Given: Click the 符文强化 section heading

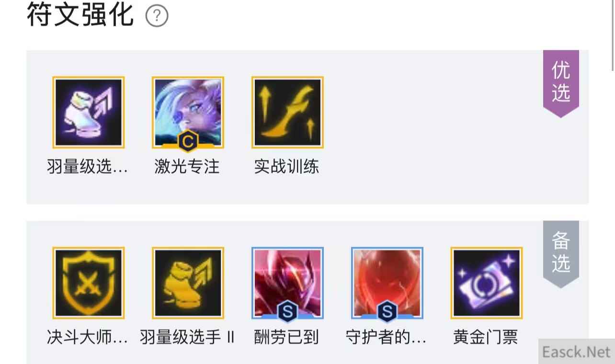Looking at the screenshot, I should pos(80,15).
